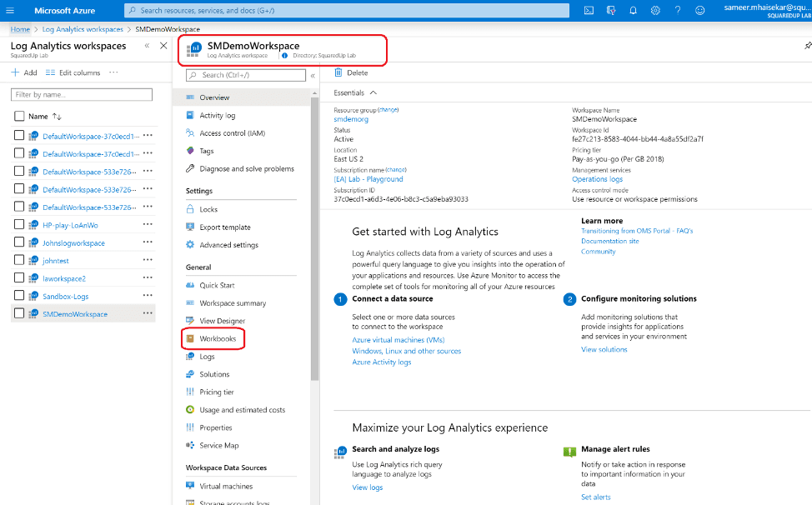Open the ellipsis menu for SMDemoWorkspace
This screenshot has width=812, height=505.
tap(148, 313)
